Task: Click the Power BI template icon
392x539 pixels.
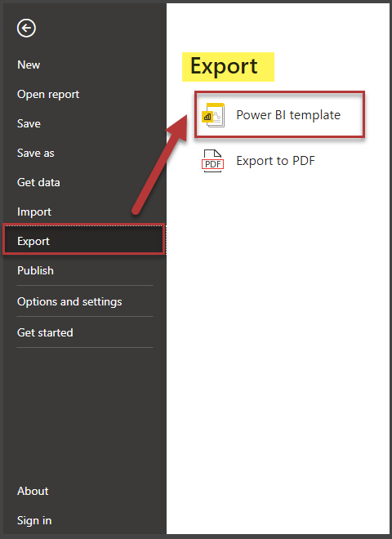Action: tap(213, 115)
